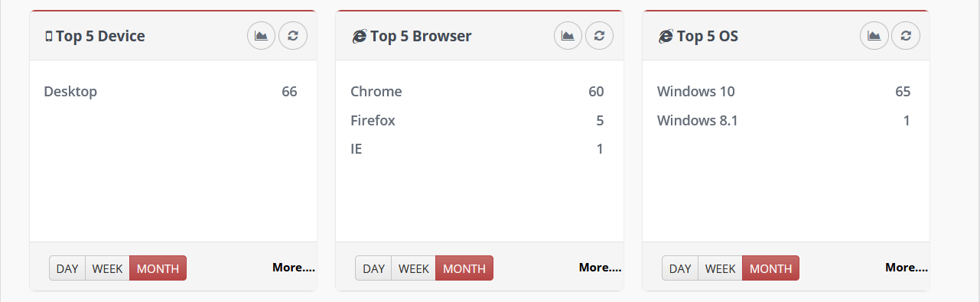The height and width of the screenshot is (302, 980).
Task: Switch Top 5 Device to DAY view
Action: tap(67, 268)
